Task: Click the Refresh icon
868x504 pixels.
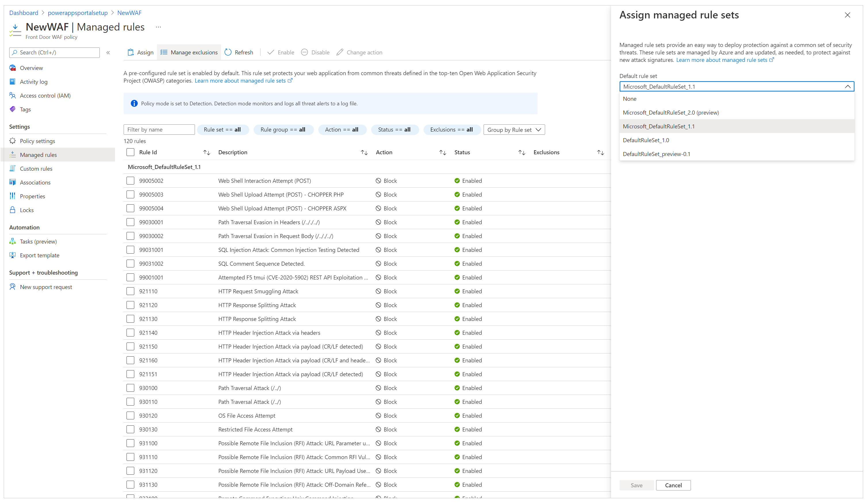Action: (229, 52)
